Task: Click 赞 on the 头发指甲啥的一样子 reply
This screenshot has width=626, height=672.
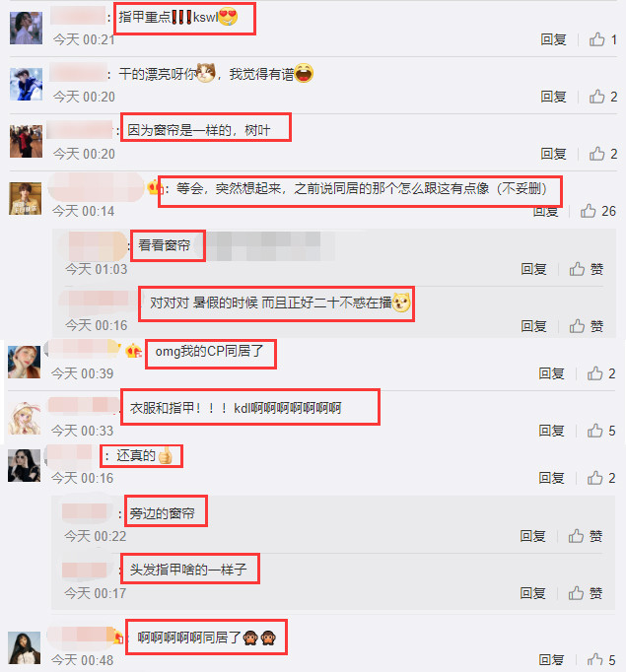Action: [586, 593]
